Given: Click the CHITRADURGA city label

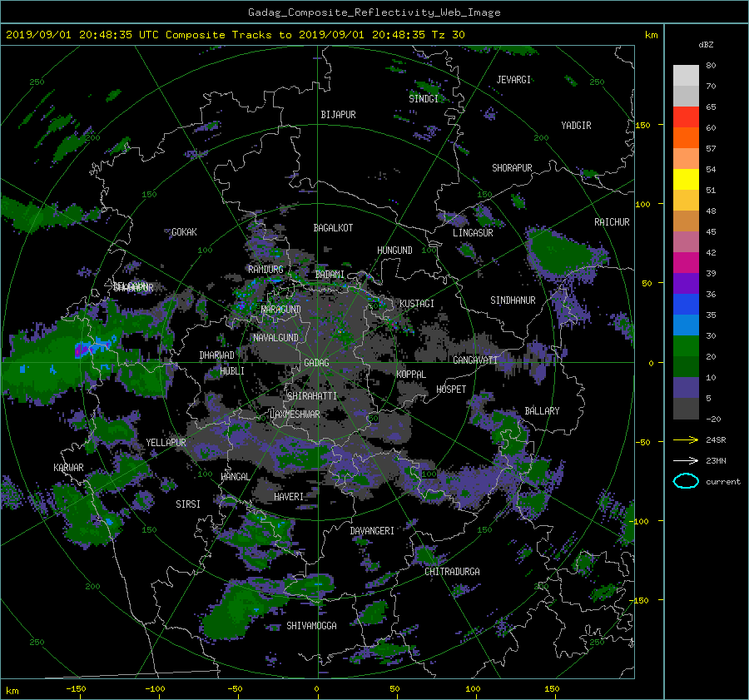Looking at the screenshot, I should coord(452,572).
